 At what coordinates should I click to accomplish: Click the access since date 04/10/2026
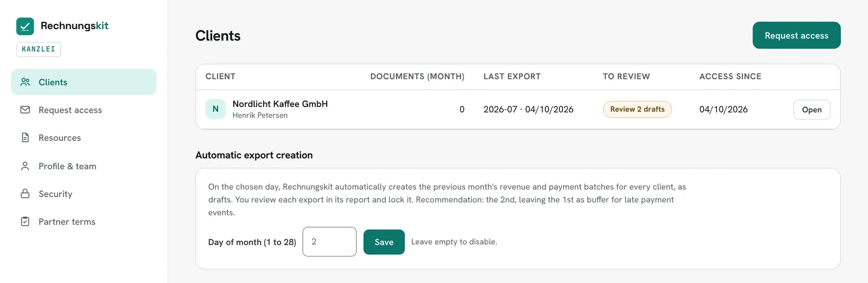click(723, 110)
